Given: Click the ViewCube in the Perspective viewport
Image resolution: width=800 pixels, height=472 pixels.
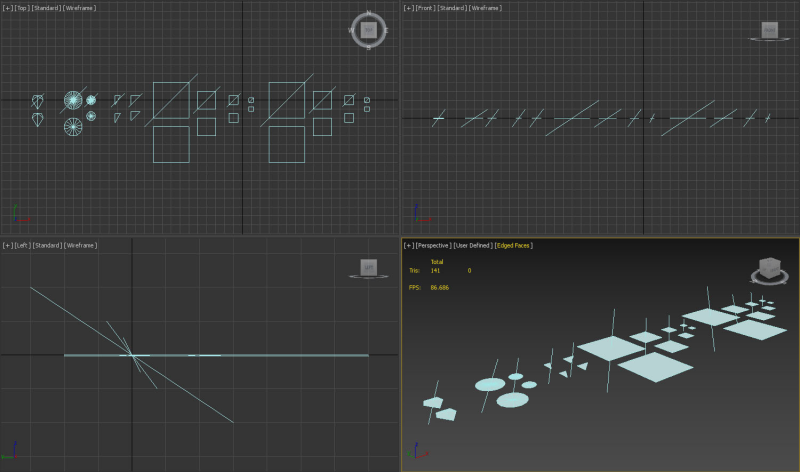Looking at the screenshot, I should (x=770, y=267).
